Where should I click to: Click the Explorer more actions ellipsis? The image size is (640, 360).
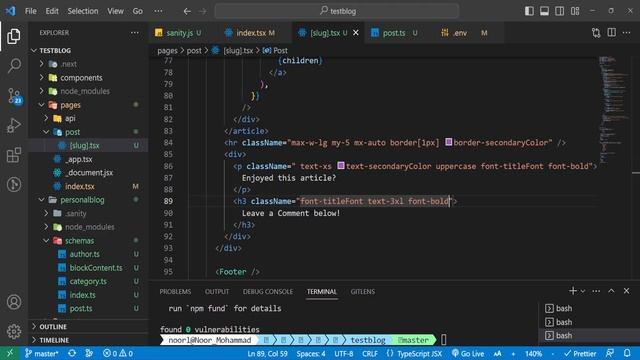(135, 33)
